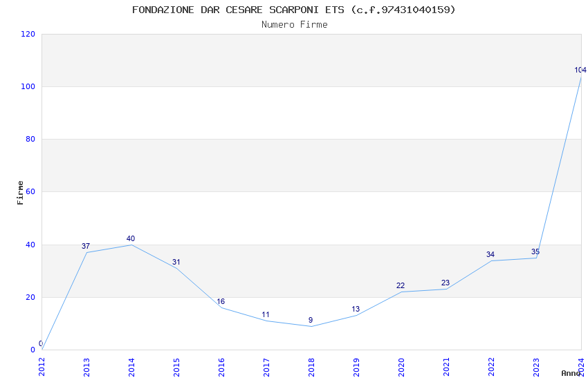Click the x-axis year 2019

click(357, 367)
